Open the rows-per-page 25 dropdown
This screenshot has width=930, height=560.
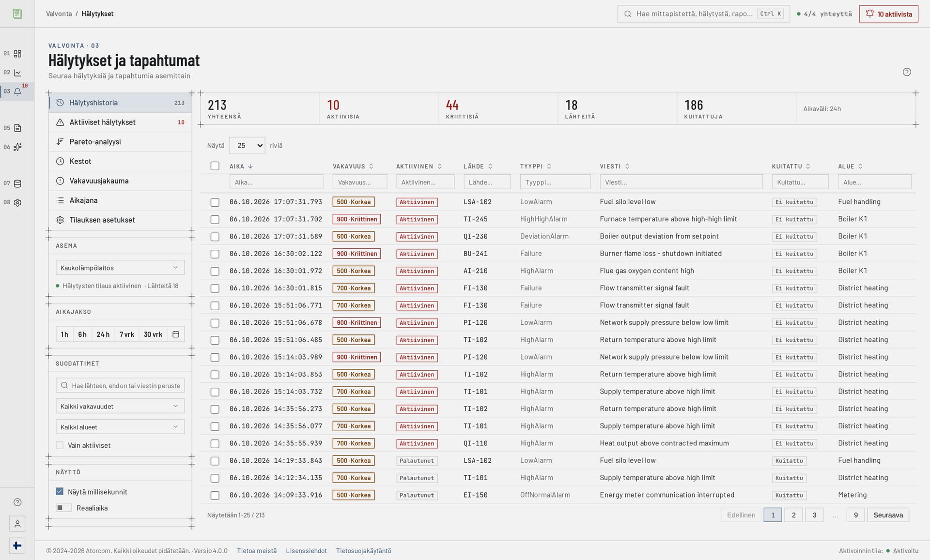(x=247, y=146)
